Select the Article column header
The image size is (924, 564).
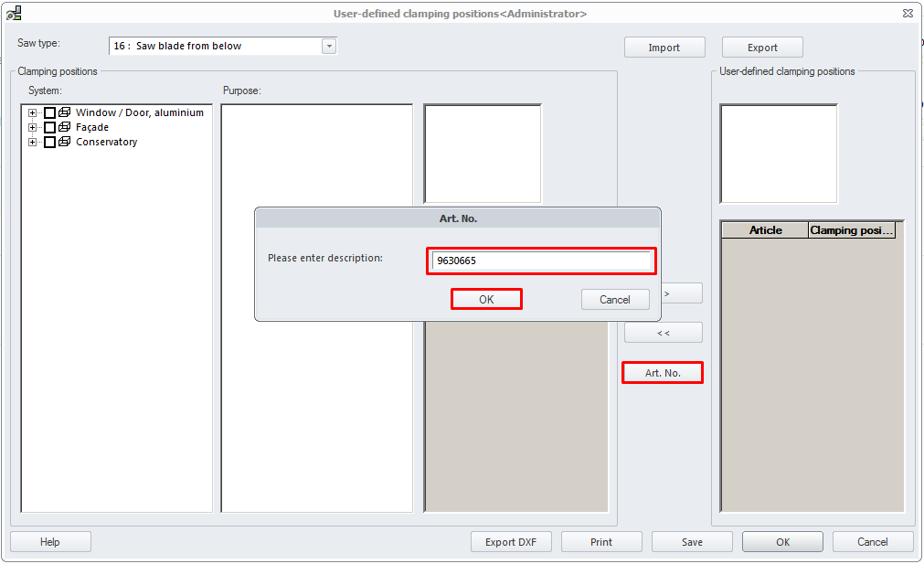[765, 230]
